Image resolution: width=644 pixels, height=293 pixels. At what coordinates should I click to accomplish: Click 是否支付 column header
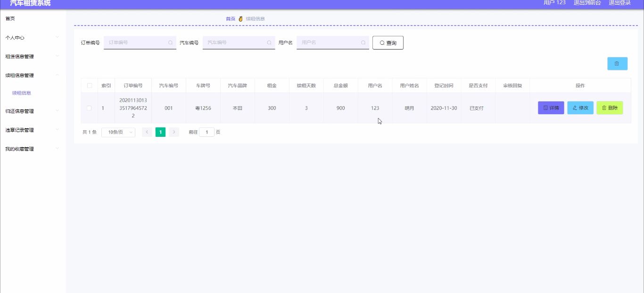pos(478,85)
